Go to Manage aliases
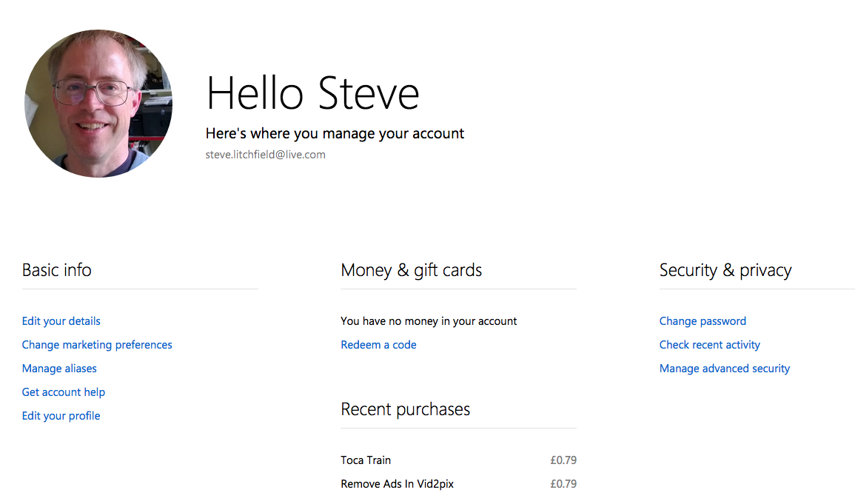The height and width of the screenshot is (504, 855). tap(59, 369)
